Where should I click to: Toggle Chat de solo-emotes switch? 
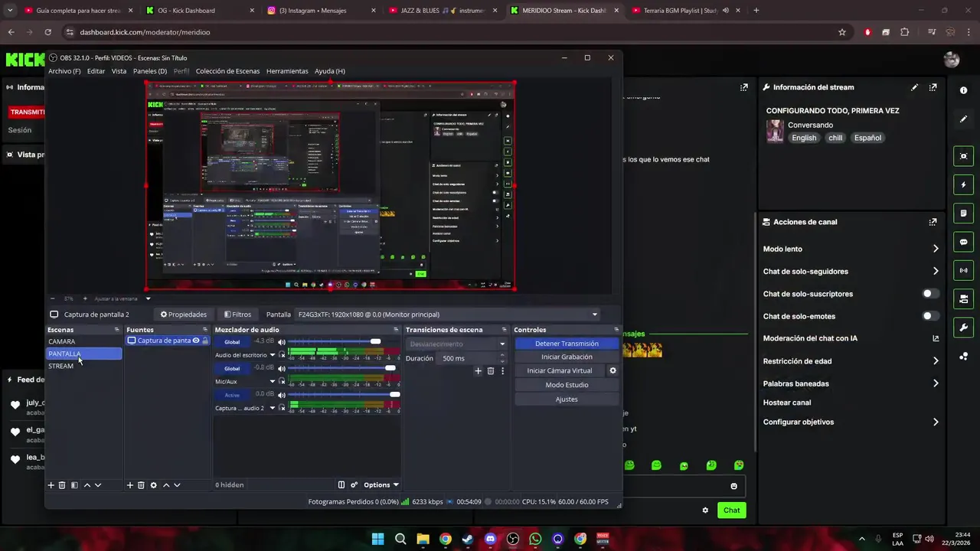[930, 316]
